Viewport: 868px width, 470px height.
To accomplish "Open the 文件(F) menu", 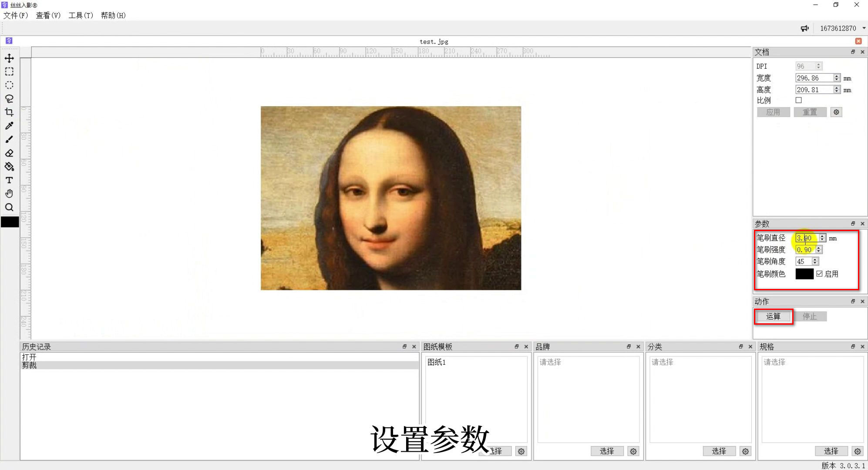I will 14,15.
